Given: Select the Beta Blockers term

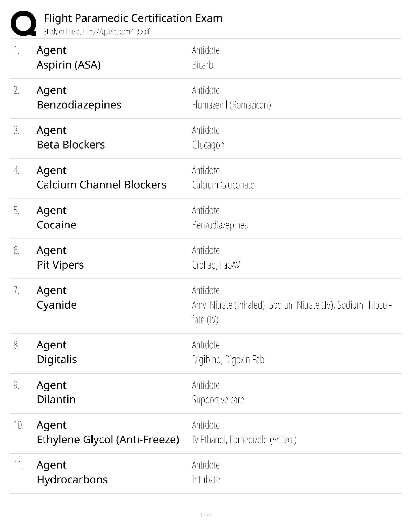Looking at the screenshot, I should click(x=71, y=145).
